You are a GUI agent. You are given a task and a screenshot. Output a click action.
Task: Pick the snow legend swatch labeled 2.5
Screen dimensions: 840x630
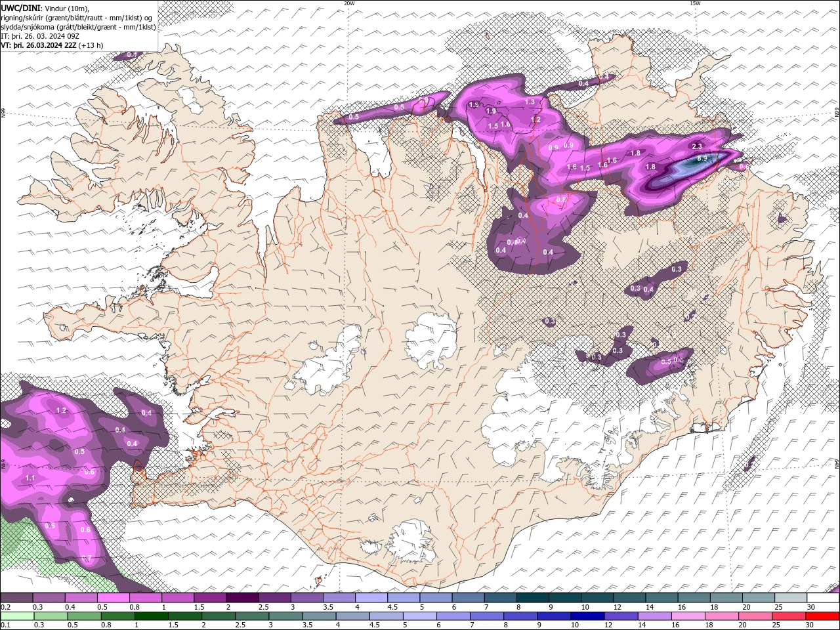click(x=274, y=598)
